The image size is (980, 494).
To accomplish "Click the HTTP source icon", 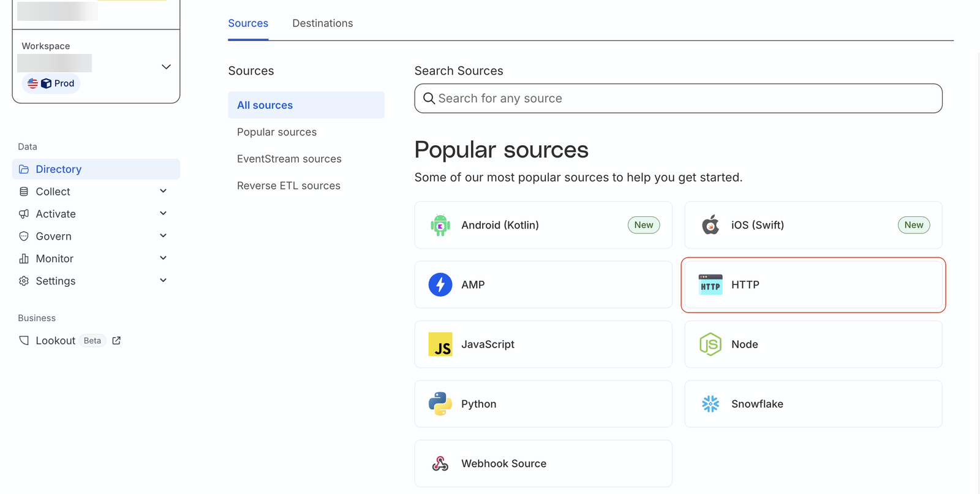I will (x=710, y=284).
